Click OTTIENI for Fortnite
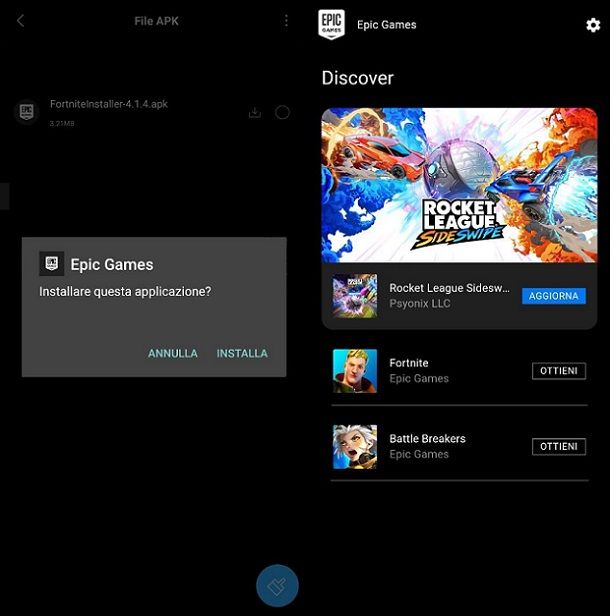This screenshot has height=616, width=610. [559, 371]
